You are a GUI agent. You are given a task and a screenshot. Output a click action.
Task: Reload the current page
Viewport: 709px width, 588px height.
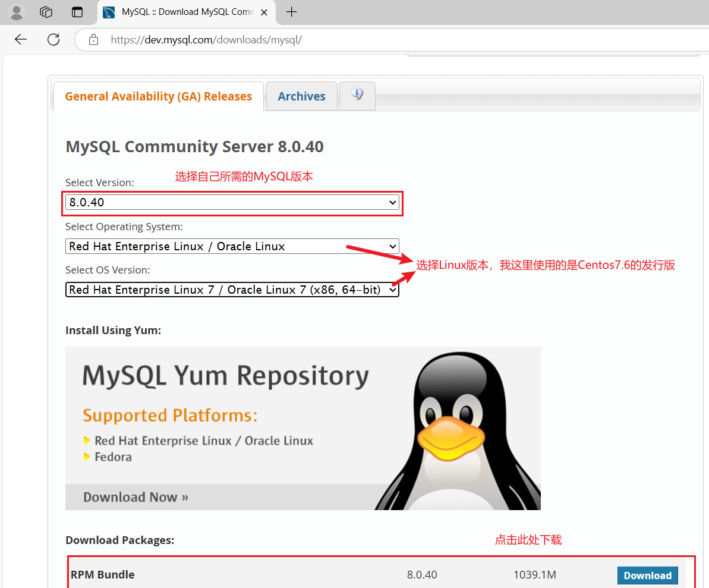[53, 40]
